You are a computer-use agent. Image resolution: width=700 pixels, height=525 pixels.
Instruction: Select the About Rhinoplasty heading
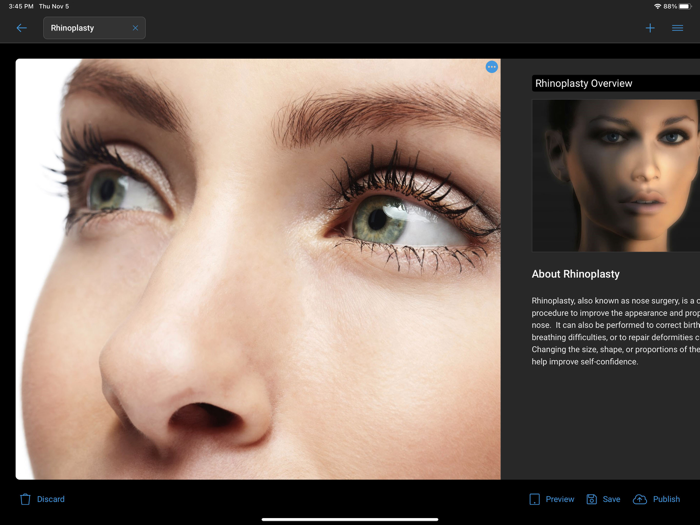point(576,274)
